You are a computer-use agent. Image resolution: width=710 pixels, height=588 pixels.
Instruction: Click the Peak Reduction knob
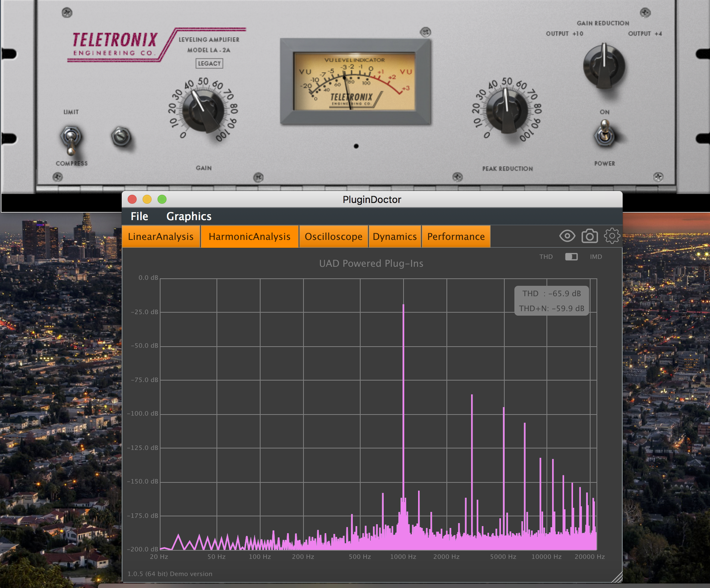(x=507, y=110)
